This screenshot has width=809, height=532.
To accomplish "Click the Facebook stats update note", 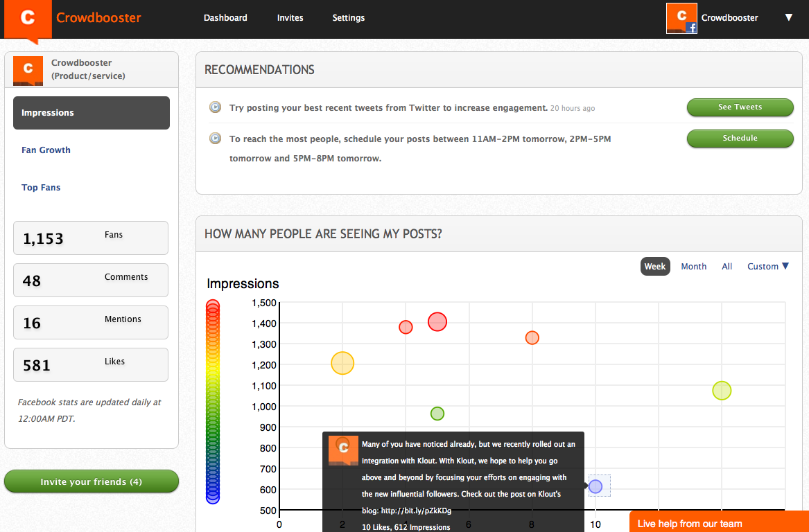I will pyautogui.click(x=89, y=410).
